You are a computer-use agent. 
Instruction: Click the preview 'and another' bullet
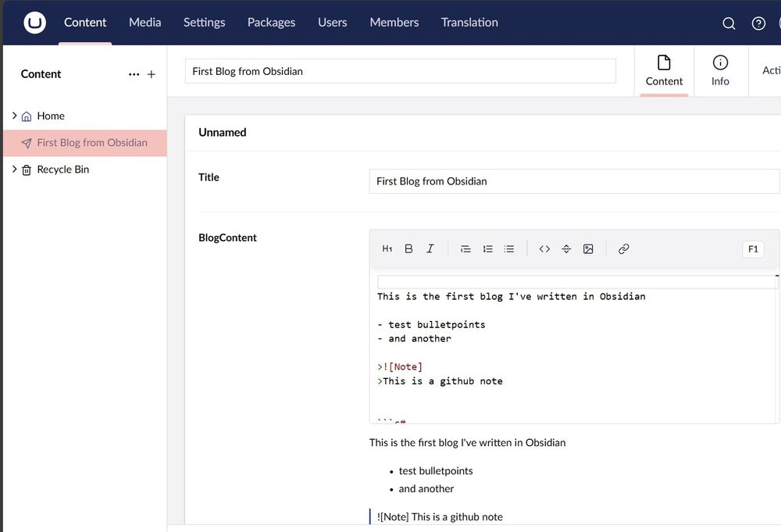click(426, 489)
